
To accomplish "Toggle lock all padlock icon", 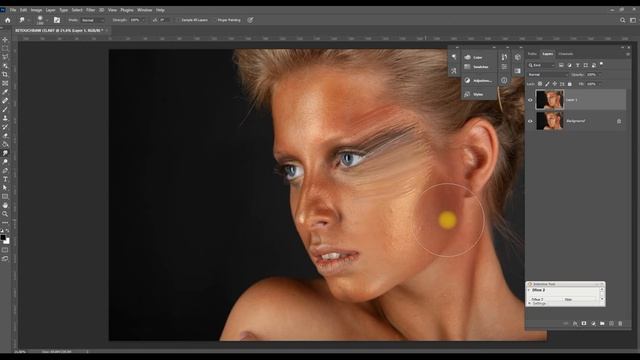I will (570, 84).
